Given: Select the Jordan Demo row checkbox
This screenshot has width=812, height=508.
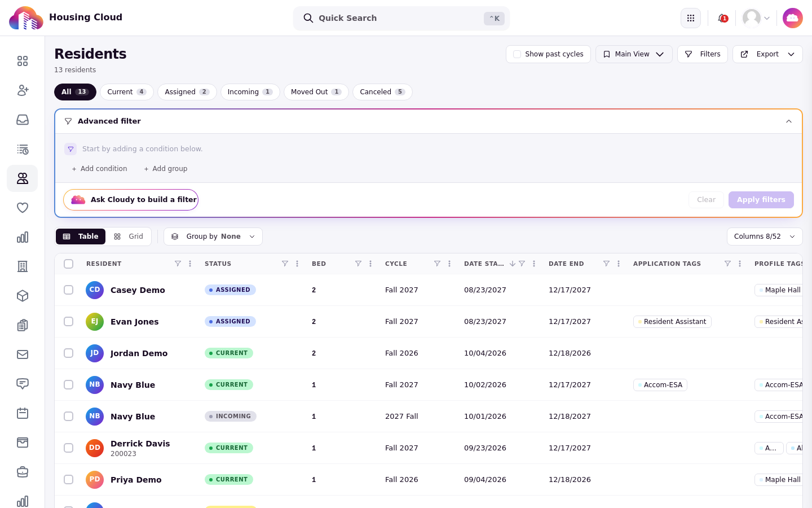Looking at the screenshot, I should click(x=69, y=353).
